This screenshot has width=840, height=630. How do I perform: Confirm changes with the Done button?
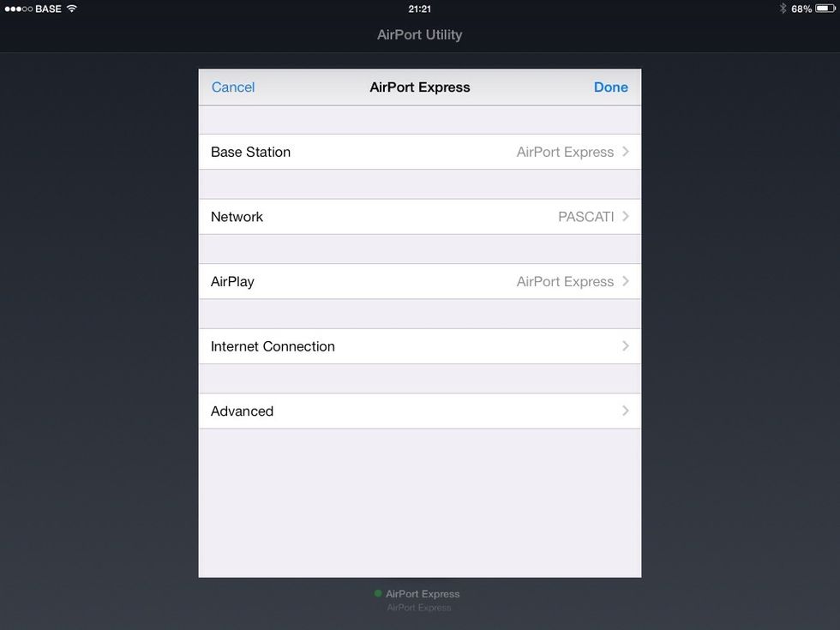(x=610, y=87)
